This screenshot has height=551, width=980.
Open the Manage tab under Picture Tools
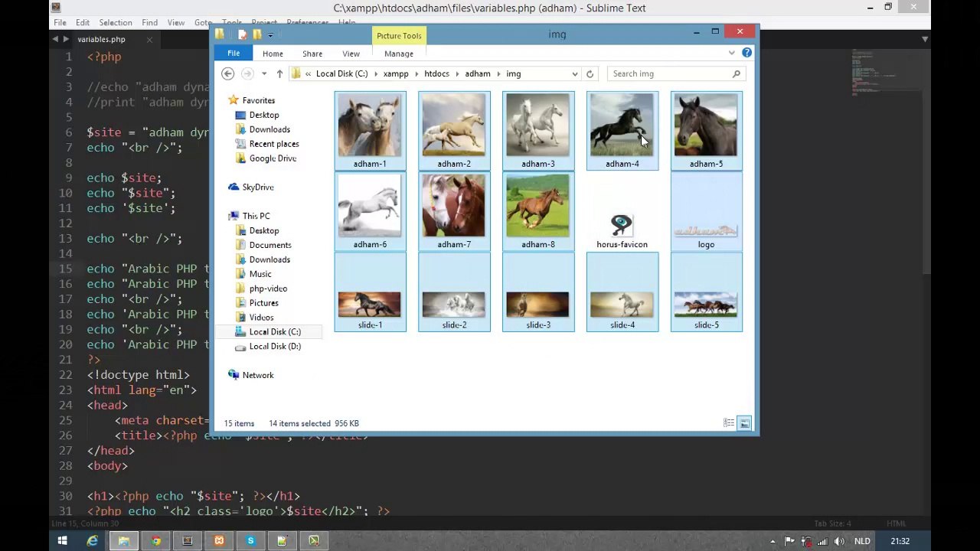pos(398,54)
